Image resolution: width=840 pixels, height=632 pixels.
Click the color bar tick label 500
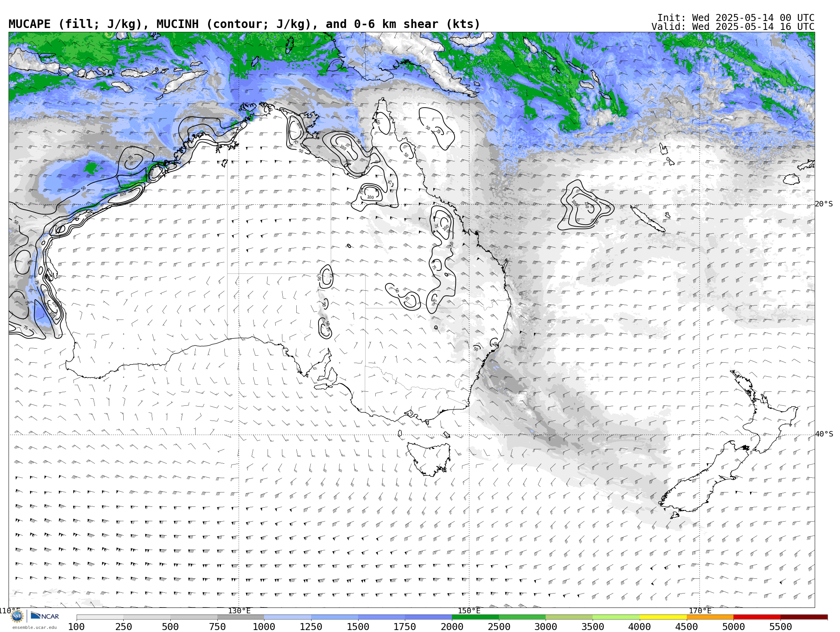[170, 627]
